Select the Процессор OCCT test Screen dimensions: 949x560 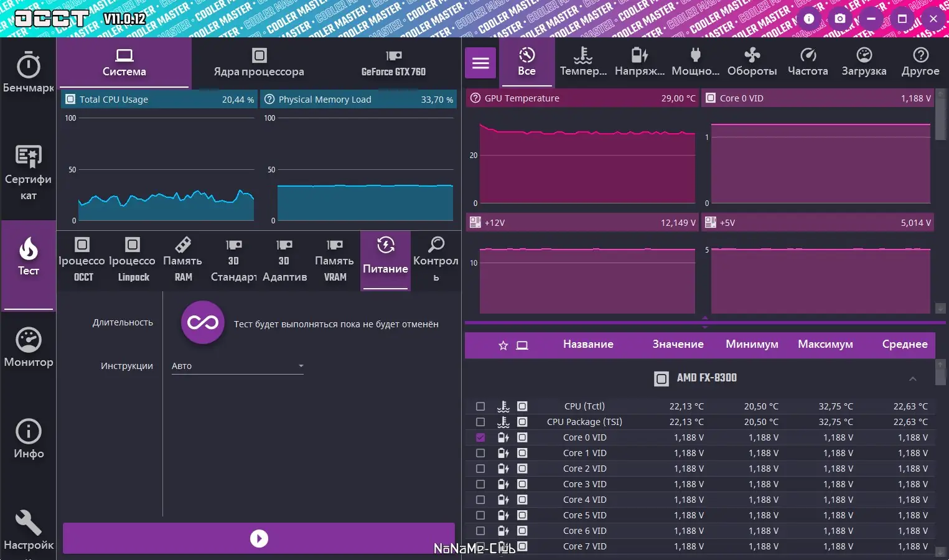(83, 260)
